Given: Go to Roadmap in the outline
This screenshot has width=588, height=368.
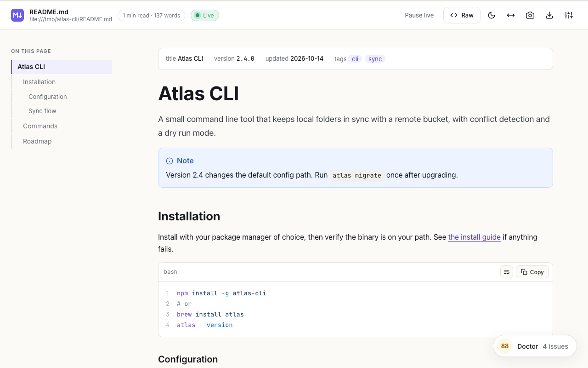Looking at the screenshot, I should 62,141.
